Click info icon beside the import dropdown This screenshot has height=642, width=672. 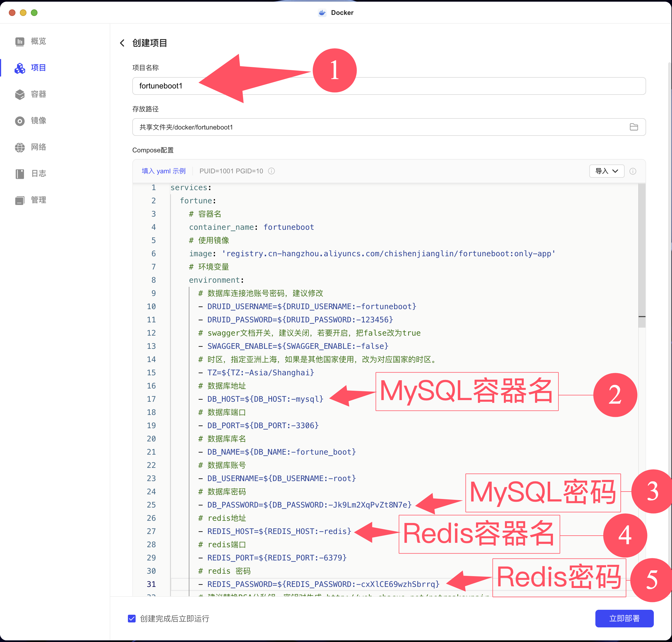pos(633,171)
